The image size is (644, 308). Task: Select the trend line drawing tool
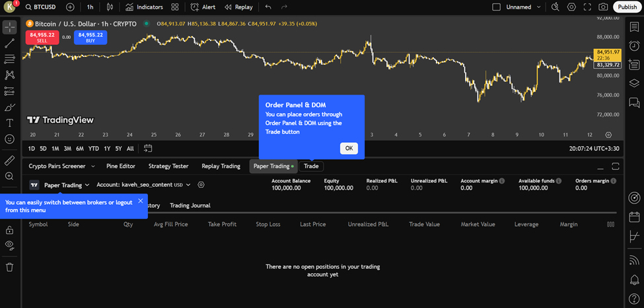[x=9, y=43]
